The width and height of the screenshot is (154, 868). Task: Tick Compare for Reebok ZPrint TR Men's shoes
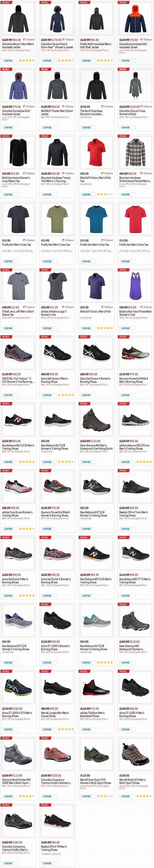[x=47, y=863]
